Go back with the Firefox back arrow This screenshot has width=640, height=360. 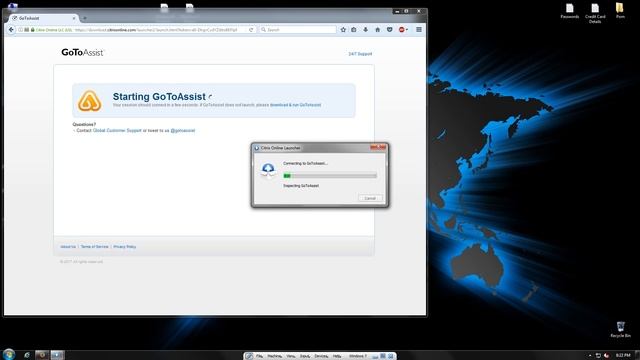pos(11,30)
